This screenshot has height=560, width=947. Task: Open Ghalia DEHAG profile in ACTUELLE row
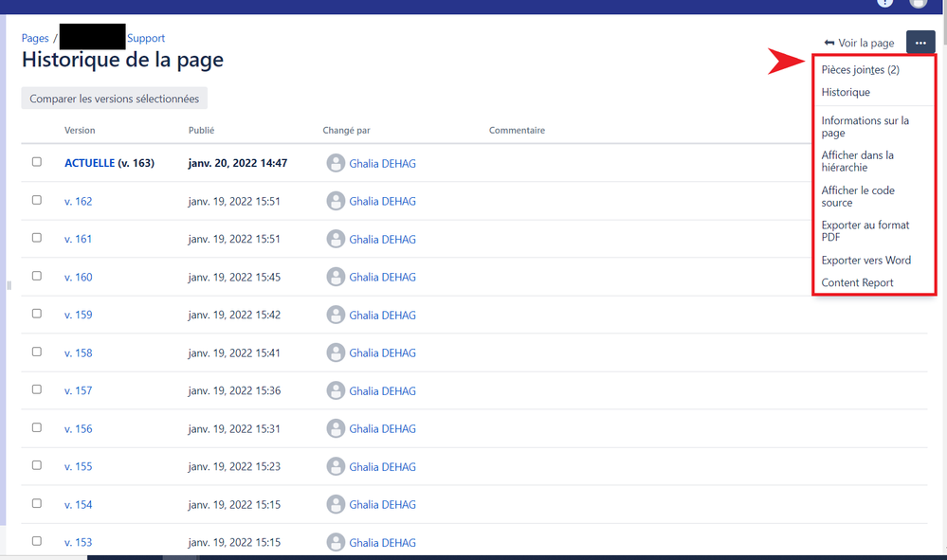(382, 164)
